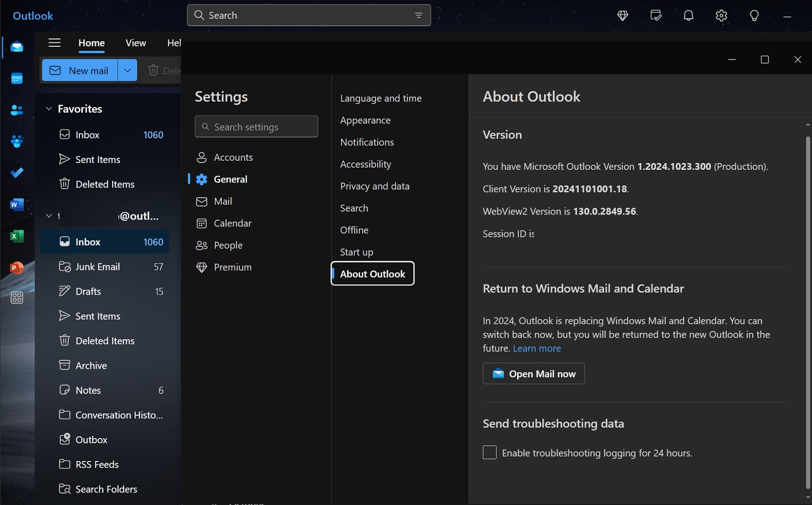812x505 pixels.
Task: Open Groups icon in app rail
Action: point(17,141)
